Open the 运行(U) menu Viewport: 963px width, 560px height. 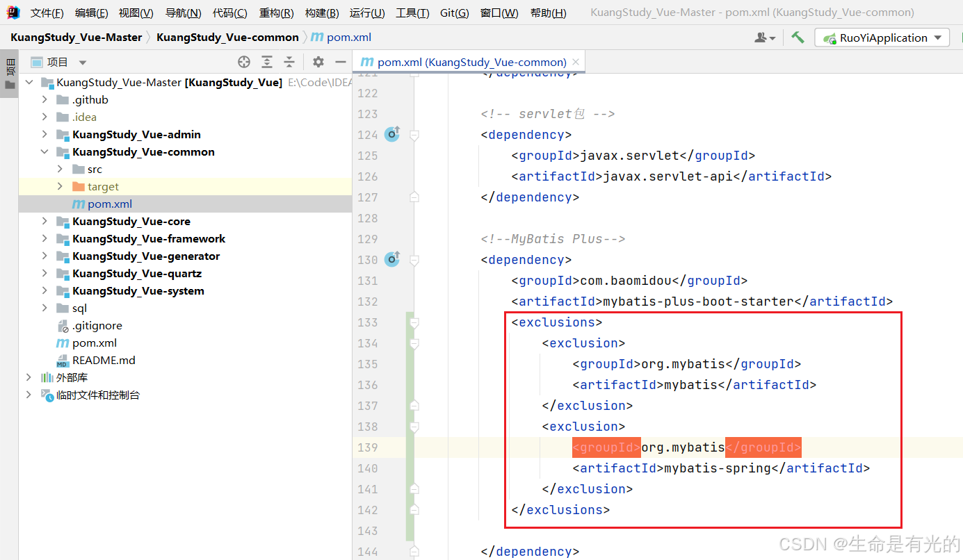click(x=367, y=13)
